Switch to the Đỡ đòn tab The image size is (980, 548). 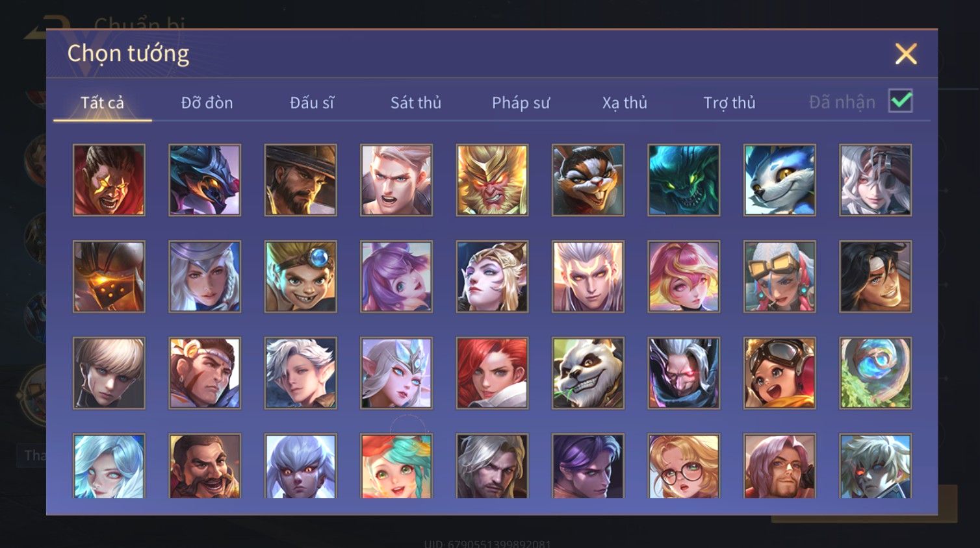pos(207,103)
